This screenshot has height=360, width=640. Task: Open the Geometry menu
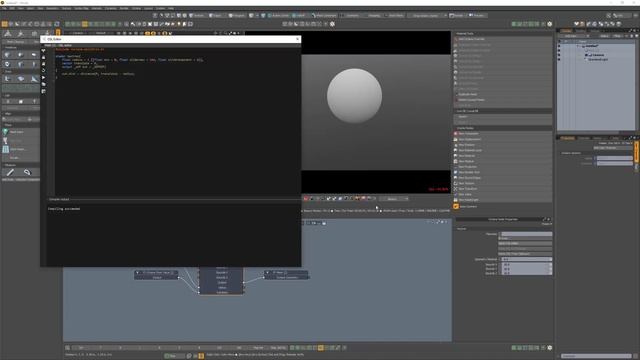tap(52, 8)
